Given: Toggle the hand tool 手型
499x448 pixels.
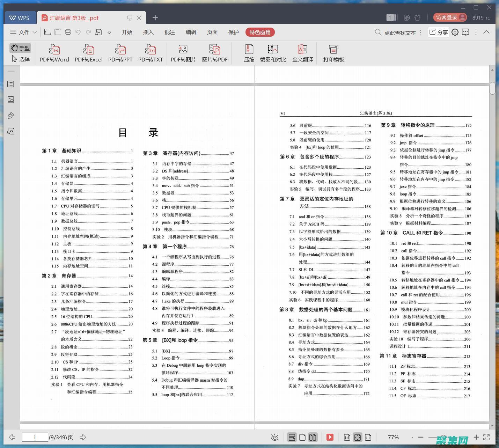Looking at the screenshot, I should click(x=20, y=48).
